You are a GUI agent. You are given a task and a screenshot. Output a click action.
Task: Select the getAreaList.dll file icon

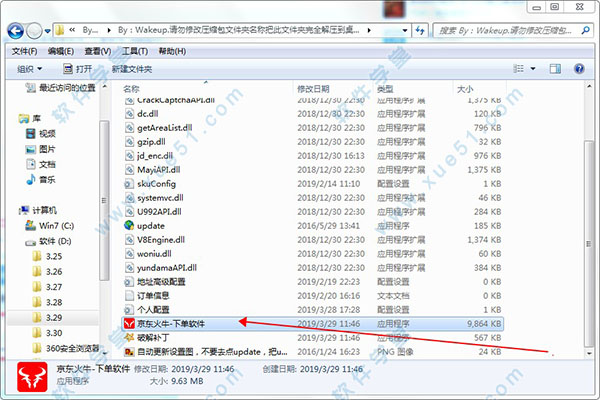point(129,128)
